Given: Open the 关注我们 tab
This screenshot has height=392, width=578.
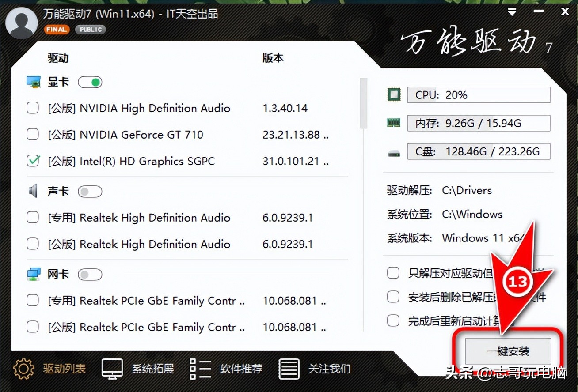Looking at the screenshot, I should pos(315,369).
